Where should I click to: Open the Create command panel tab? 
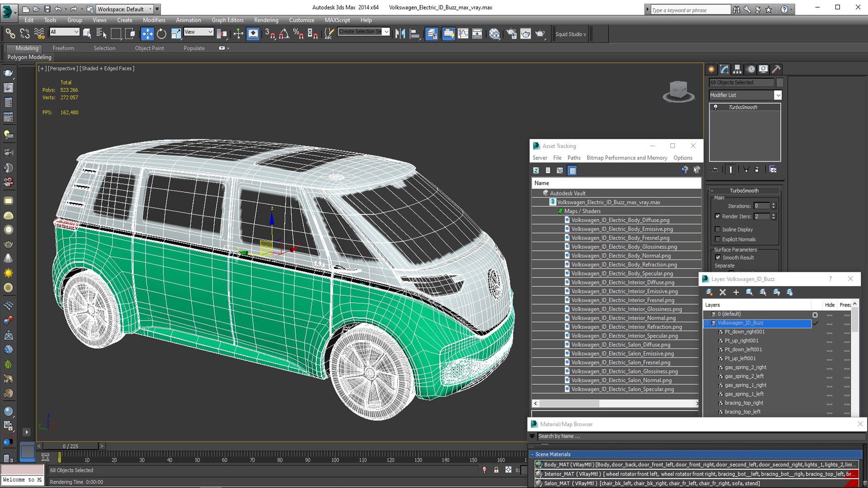[711, 69]
